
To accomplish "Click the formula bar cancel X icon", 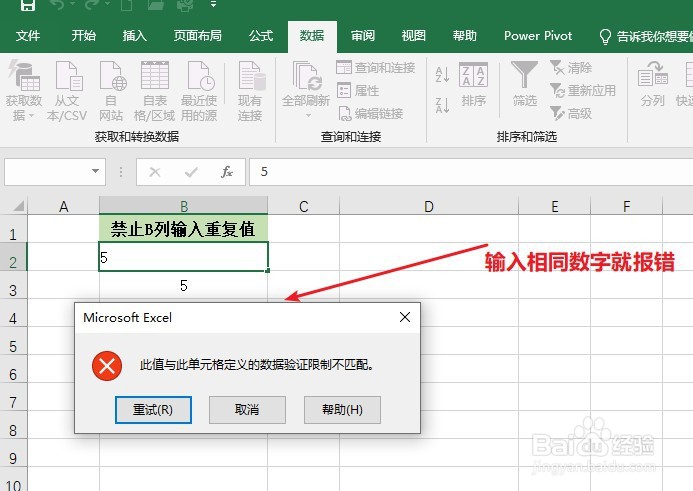I will click(x=155, y=172).
